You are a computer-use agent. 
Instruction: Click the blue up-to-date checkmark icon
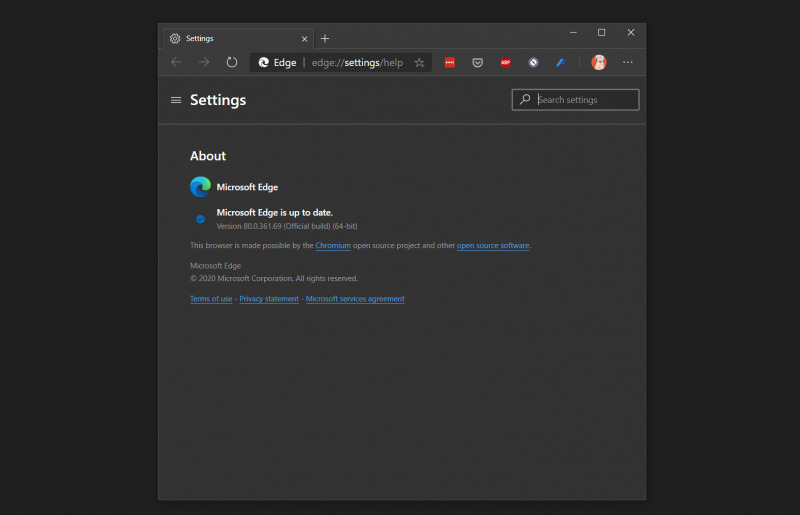[201, 219]
